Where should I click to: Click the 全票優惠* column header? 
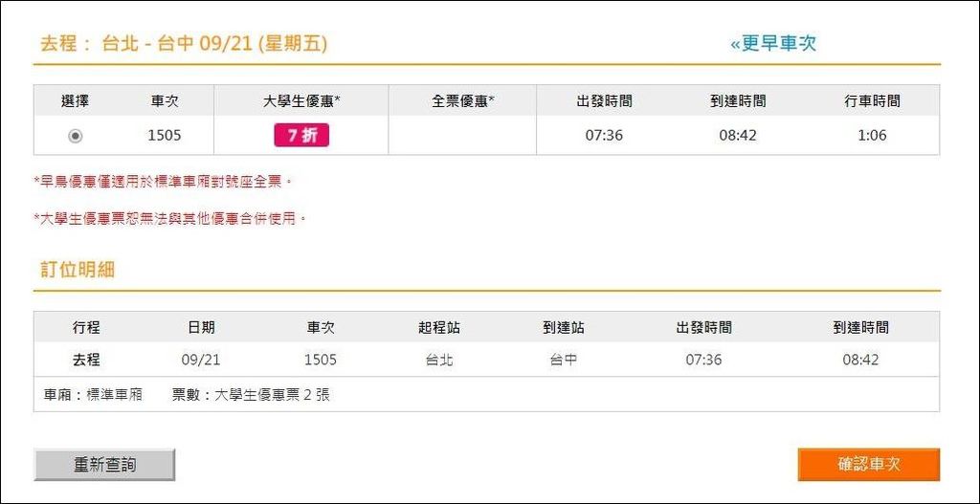point(463,101)
